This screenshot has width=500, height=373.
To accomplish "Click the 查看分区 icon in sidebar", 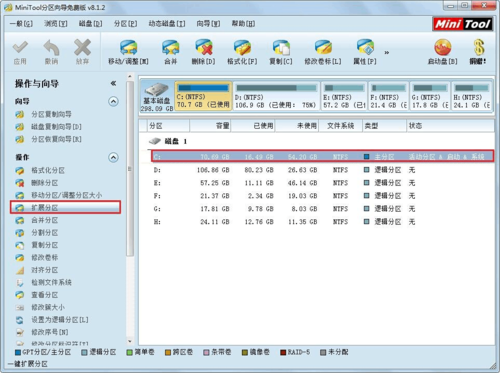I will click(x=20, y=295).
